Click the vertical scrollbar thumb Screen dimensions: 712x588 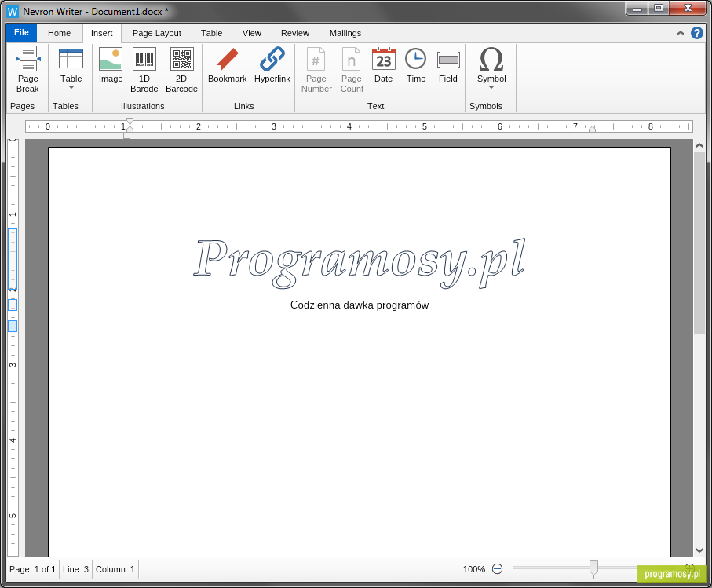pos(699,243)
